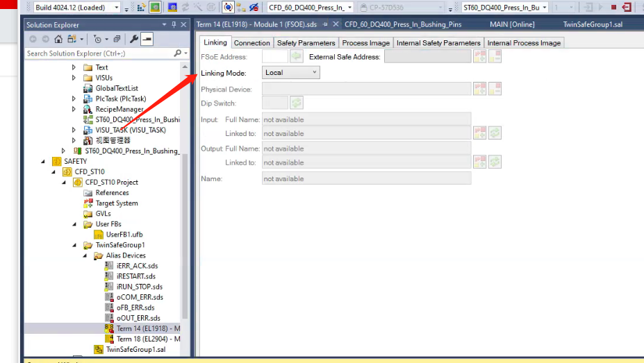This screenshot has height=363, width=644.
Task: Click the refresh icon next to Dip Switch
Action: tap(297, 103)
